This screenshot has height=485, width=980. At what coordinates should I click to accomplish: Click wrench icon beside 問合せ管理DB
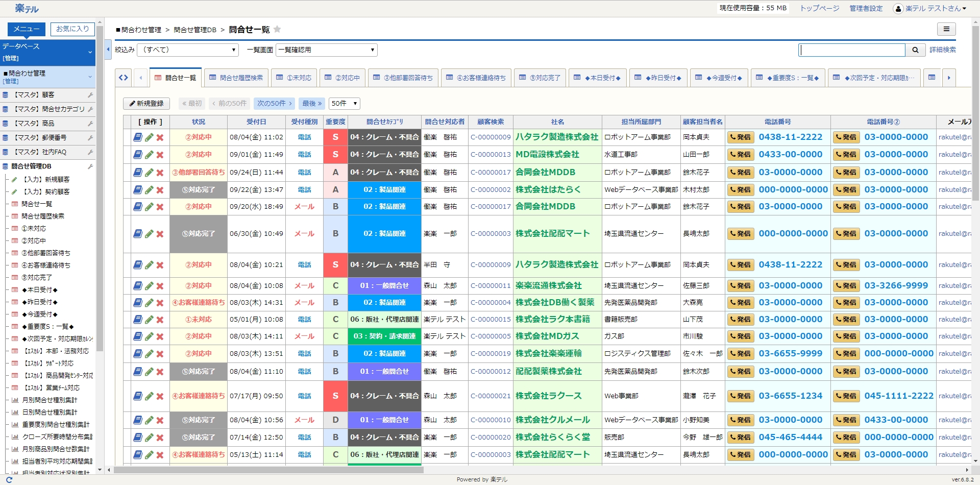90,166
